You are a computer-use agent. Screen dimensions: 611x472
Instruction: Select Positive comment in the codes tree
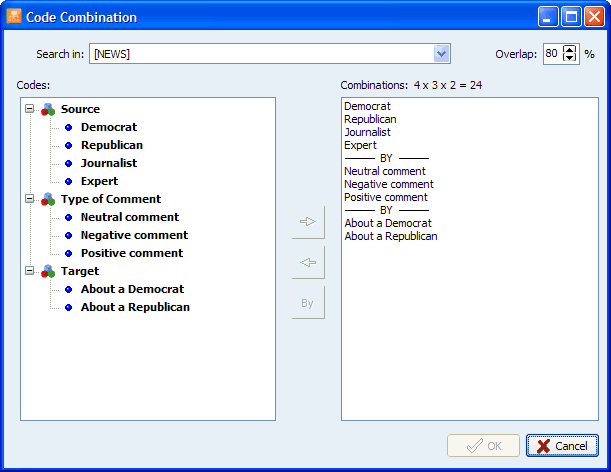[131, 254]
